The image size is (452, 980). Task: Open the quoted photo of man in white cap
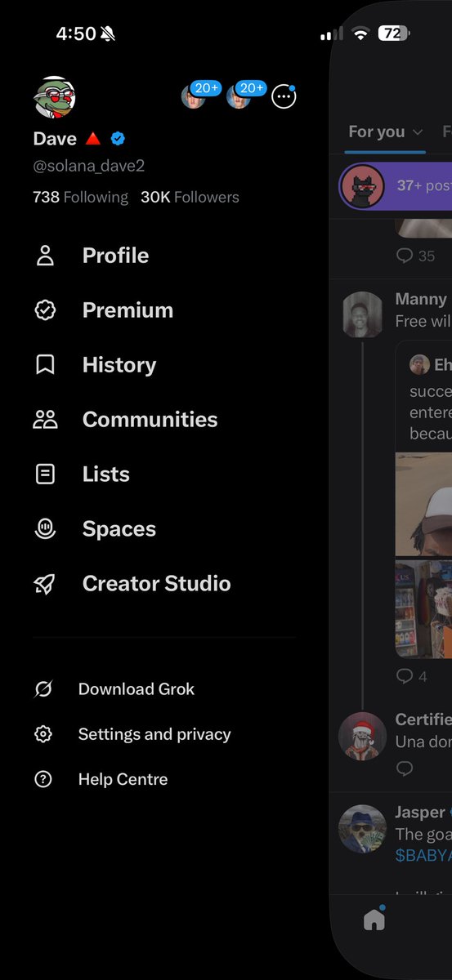coord(423,505)
